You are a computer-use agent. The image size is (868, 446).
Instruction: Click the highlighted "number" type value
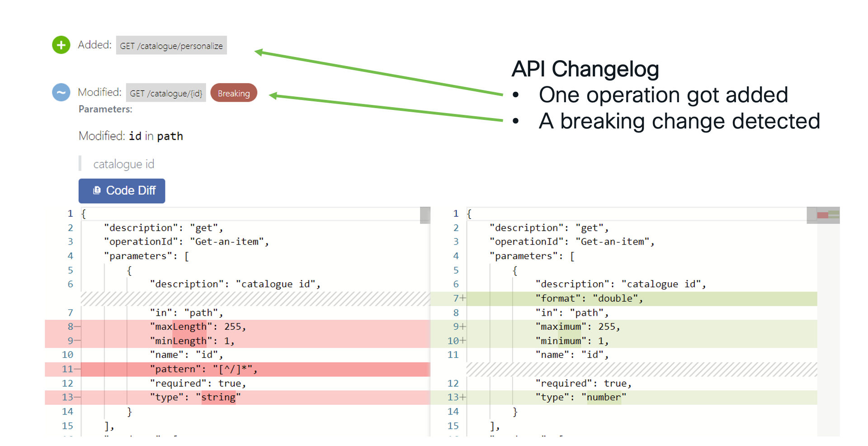[604, 397]
